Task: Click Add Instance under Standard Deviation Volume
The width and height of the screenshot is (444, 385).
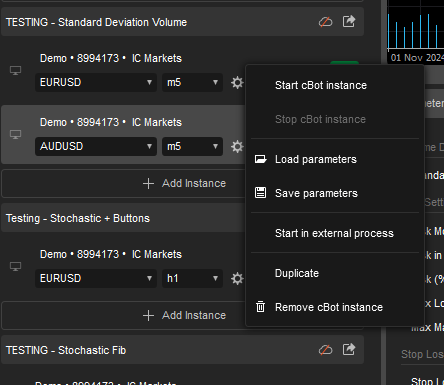Action: click(x=184, y=183)
